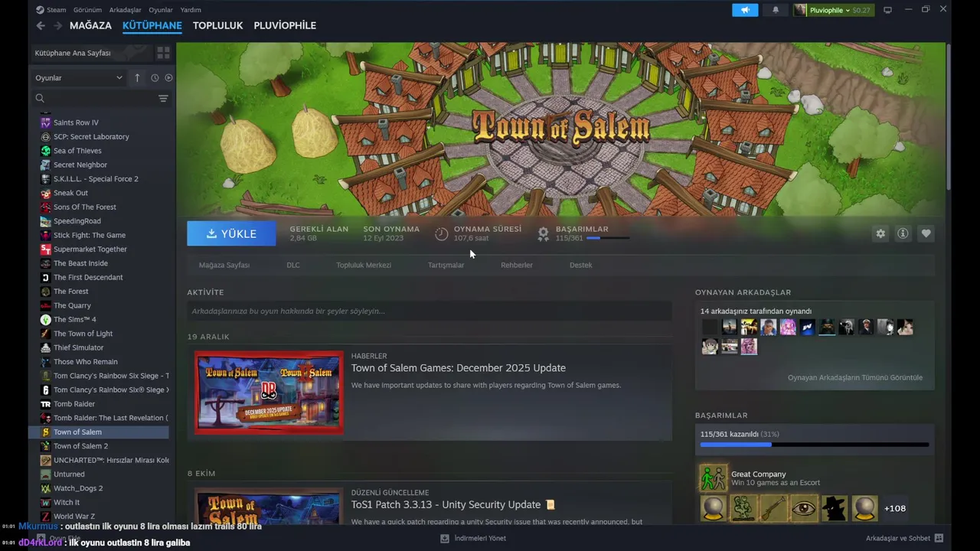Image resolution: width=980 pixels, height=551 pixels.
Task: Click the header achievements progress bar
Action: click(x=608, y=238)
